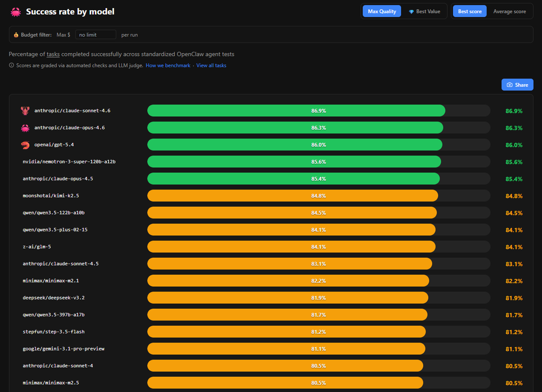Click the moonshotai/kimi-k2.5 model name

pos(51,196)
